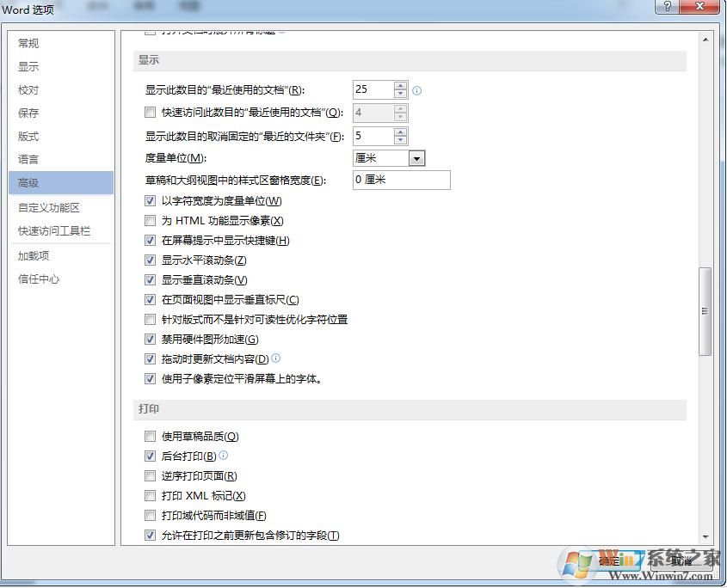Screen dimensions: 727x588
Task: Enable 打印域代码而非域值 checkbox
Action: point(150,515)
